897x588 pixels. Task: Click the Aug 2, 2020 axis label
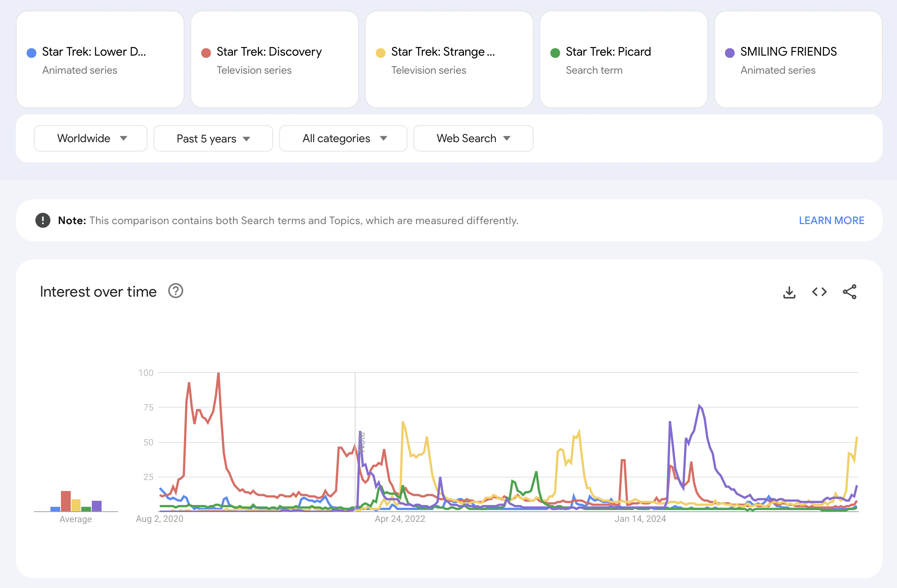click(x=160, y=519)
